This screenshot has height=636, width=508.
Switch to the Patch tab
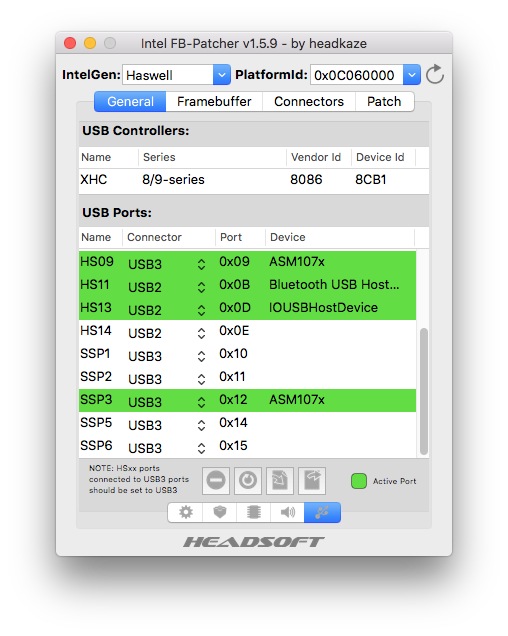(x=384, y=101)
